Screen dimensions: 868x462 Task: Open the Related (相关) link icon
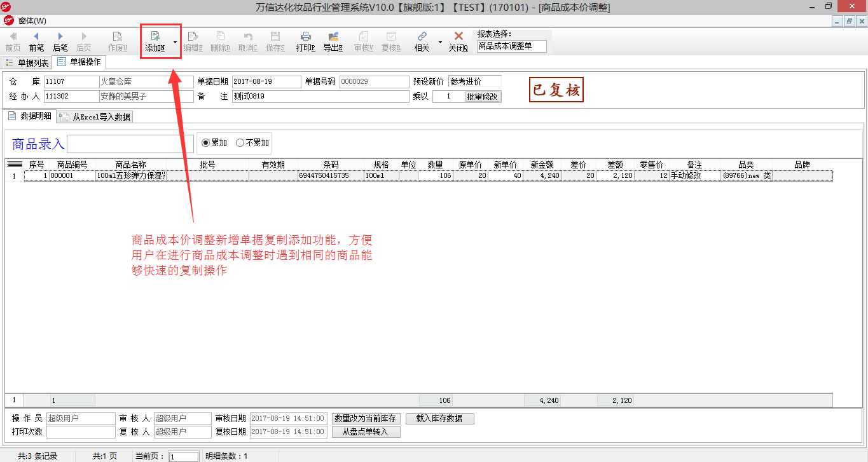(x=422, y=41)
